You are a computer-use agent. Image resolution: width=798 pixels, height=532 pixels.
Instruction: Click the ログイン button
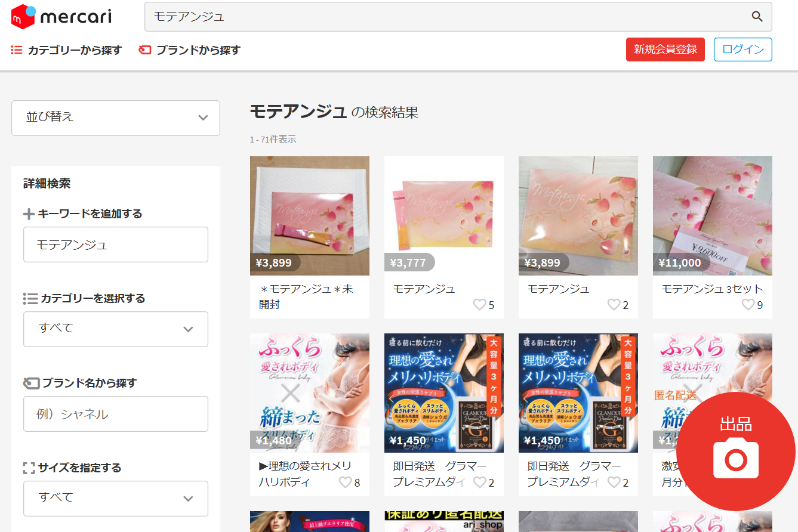tap(743, 50)
